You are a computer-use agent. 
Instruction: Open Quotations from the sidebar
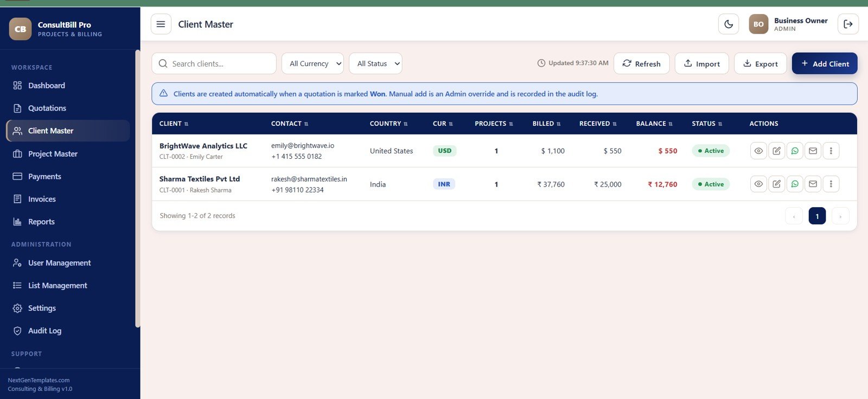point(68,108)
